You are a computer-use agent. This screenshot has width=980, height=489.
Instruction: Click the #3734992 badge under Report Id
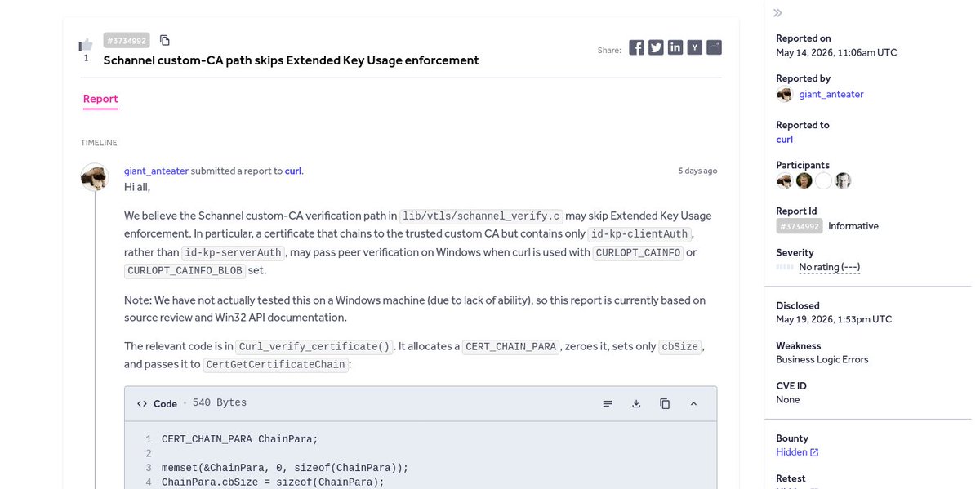click(799, 226)
